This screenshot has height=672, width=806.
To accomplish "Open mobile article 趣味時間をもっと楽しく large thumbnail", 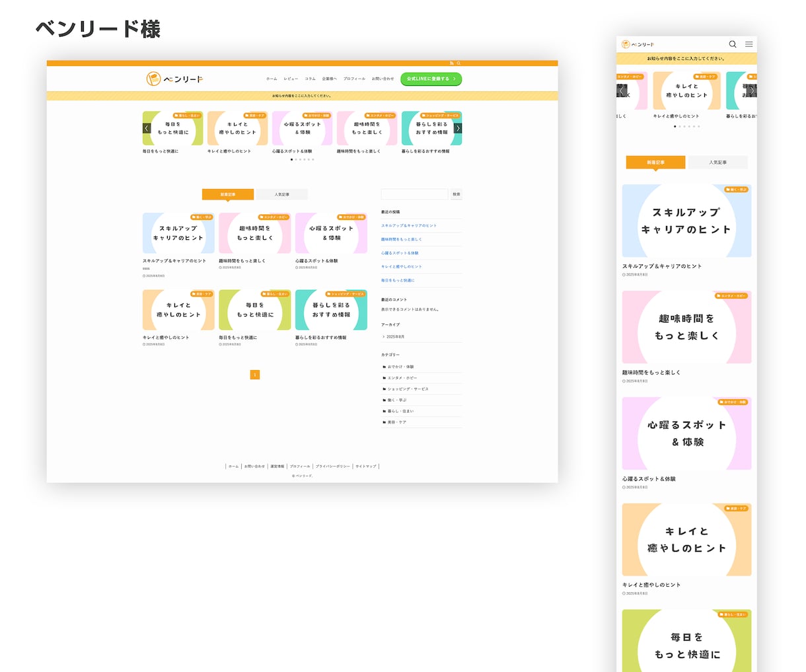I will click(686, 327).
